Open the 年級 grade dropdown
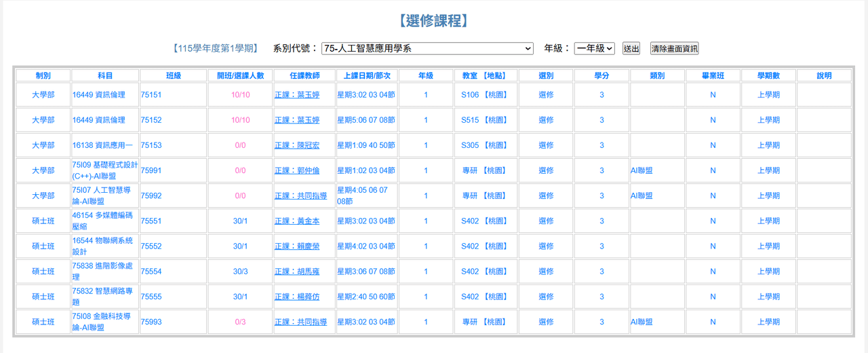The image size is (868, 353). coord(594,48)
